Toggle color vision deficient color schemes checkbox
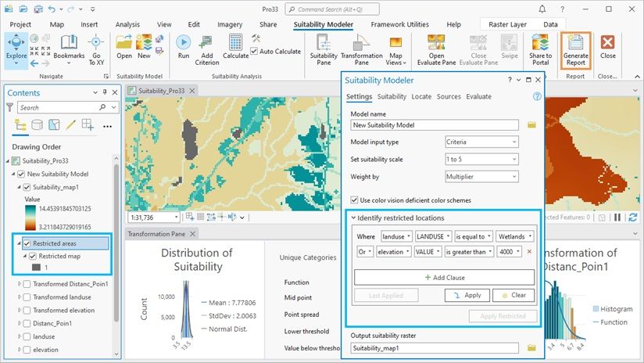The height and width of the screenshot is (363, 644). 354,200
